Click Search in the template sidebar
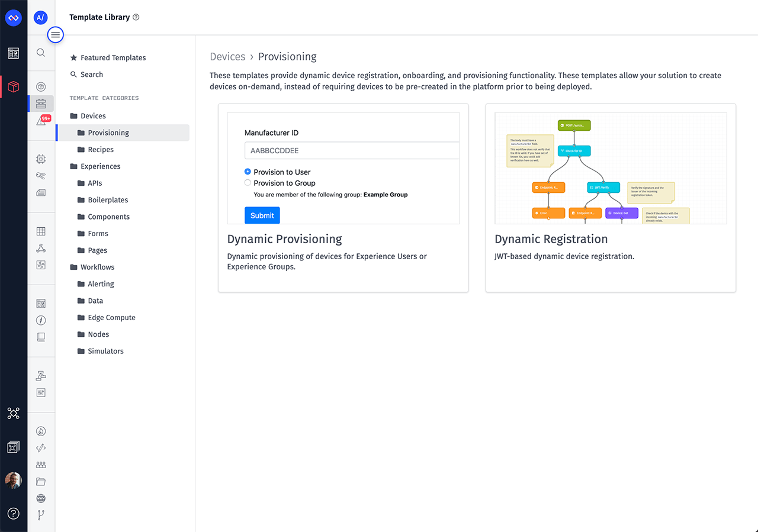 91,75
